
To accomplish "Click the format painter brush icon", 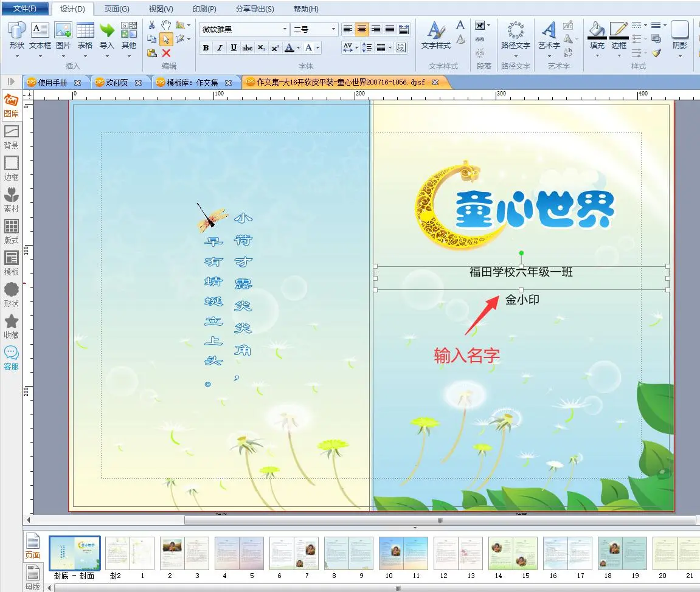I will pyautogui.click(x=656, y=53).
